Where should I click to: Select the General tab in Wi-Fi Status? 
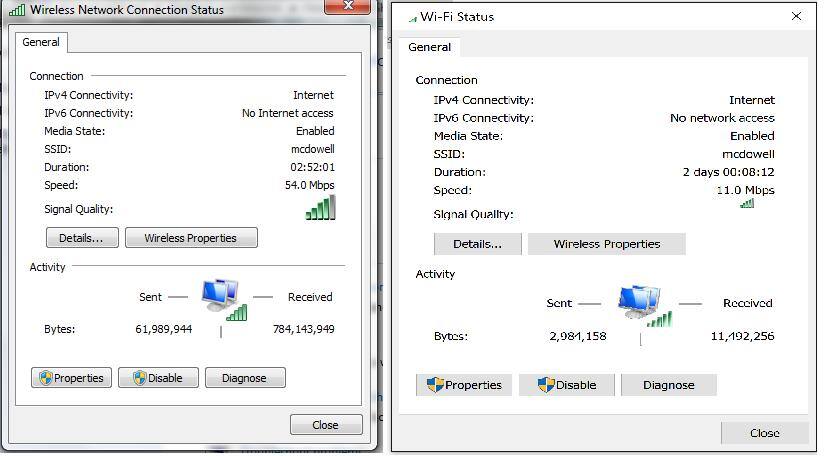[x=429, y=47]
